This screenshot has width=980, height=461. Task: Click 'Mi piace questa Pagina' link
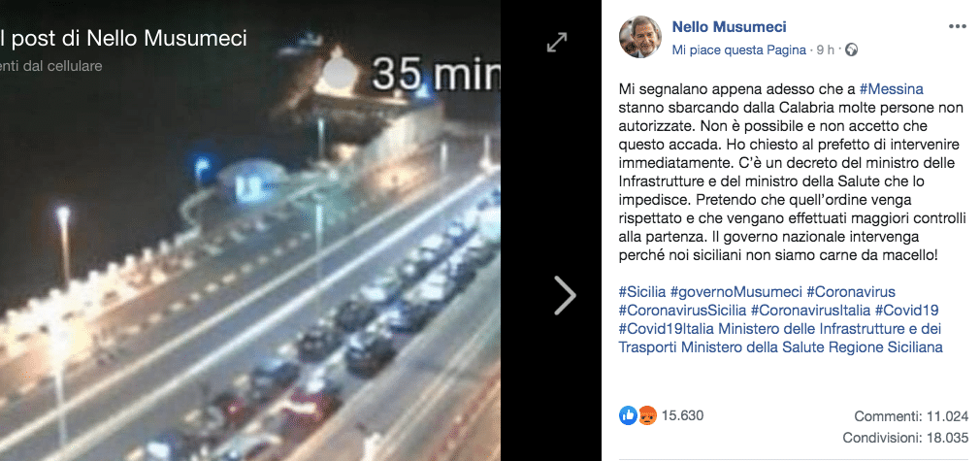[738, 50]
